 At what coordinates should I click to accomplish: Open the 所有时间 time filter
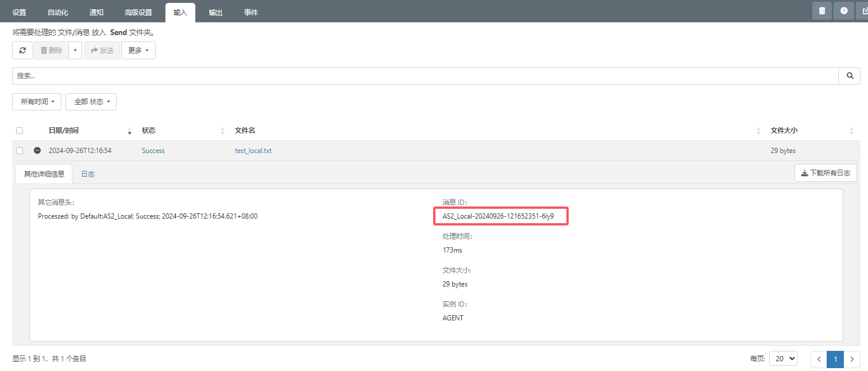pos(37,102)
